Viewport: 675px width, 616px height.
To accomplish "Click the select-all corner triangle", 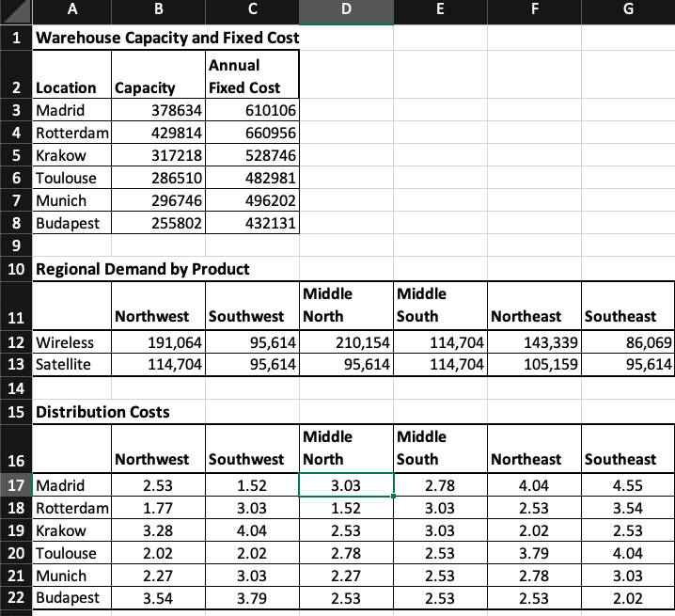I will [x=16, y=11].
